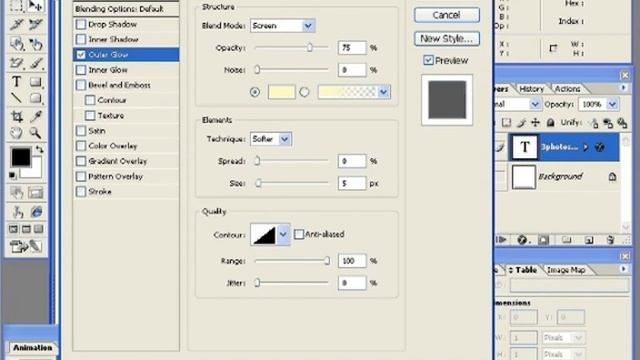Image resolution: width=640 pixels, height=360 pixels.
Task: Open the Contour picker dropdown arrow
Action: coord(283,235)
